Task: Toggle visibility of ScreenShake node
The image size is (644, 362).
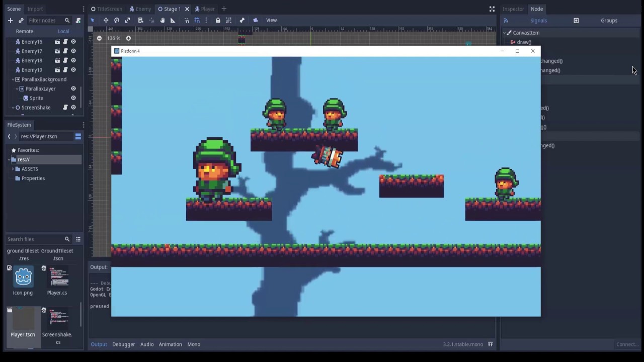Action: [73, 108]
